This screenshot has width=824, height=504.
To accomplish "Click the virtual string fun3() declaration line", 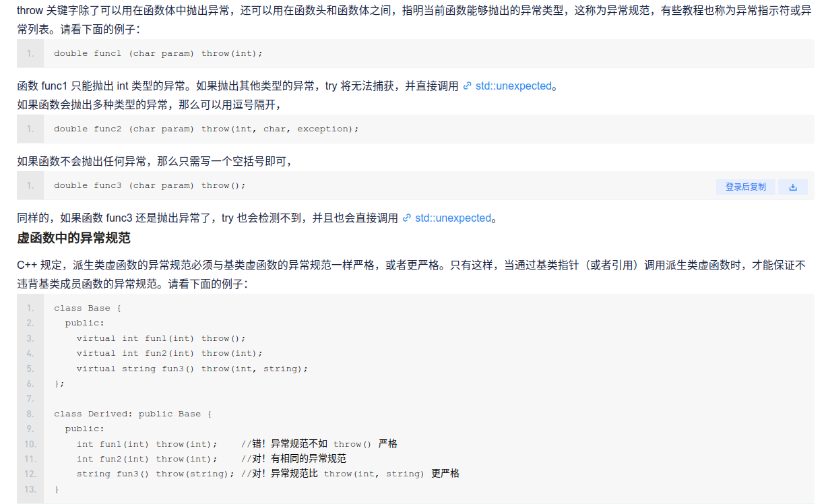I will coord(191,369).
